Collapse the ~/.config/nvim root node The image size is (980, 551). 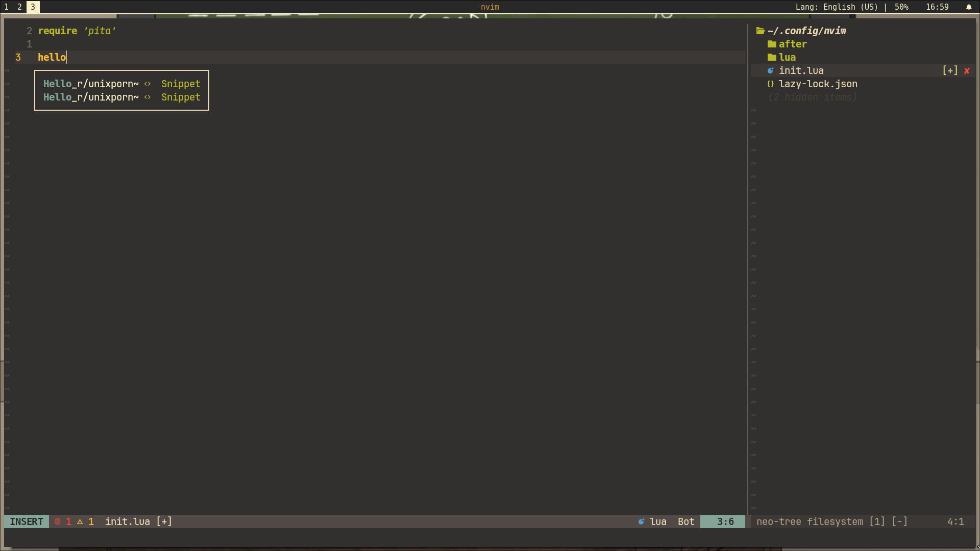(806, 31)
